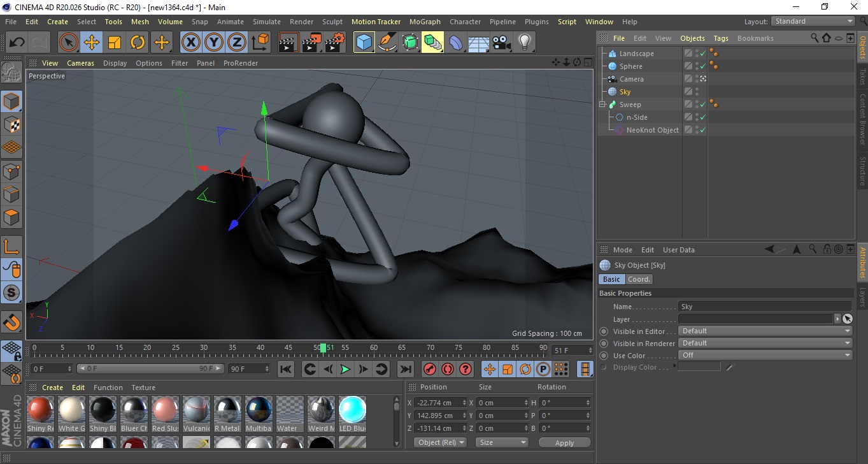
Task: Activate the Move tool
Action: coord(92,43)
